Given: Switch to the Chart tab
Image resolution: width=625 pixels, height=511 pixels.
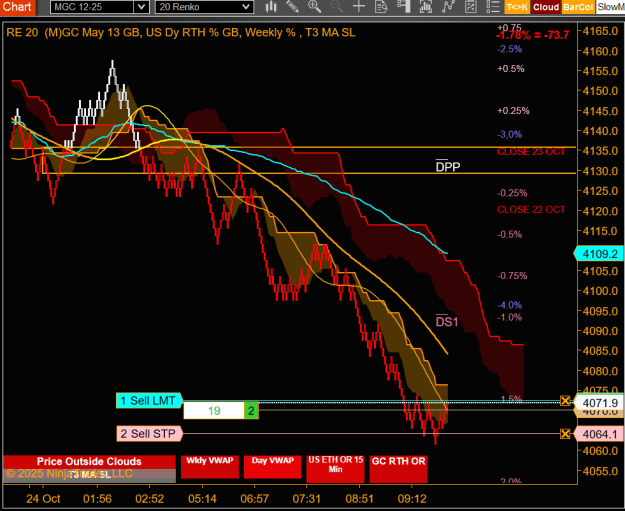Looking at the screenshot, I should [x=17, y=7].
